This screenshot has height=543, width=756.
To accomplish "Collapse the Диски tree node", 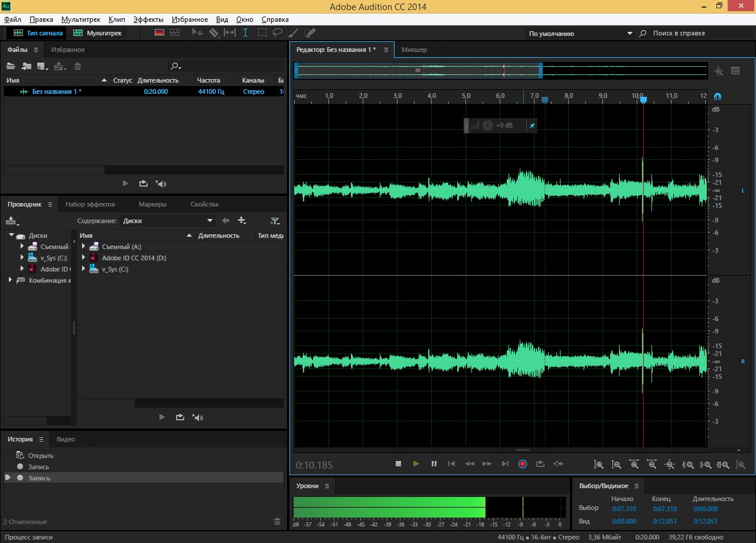I will tap(11, 235).
